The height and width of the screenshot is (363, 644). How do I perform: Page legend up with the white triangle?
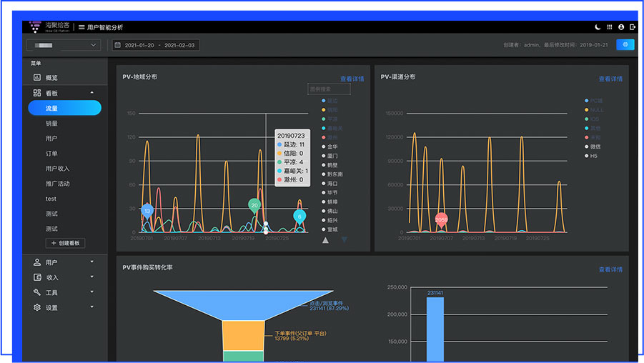325,240
